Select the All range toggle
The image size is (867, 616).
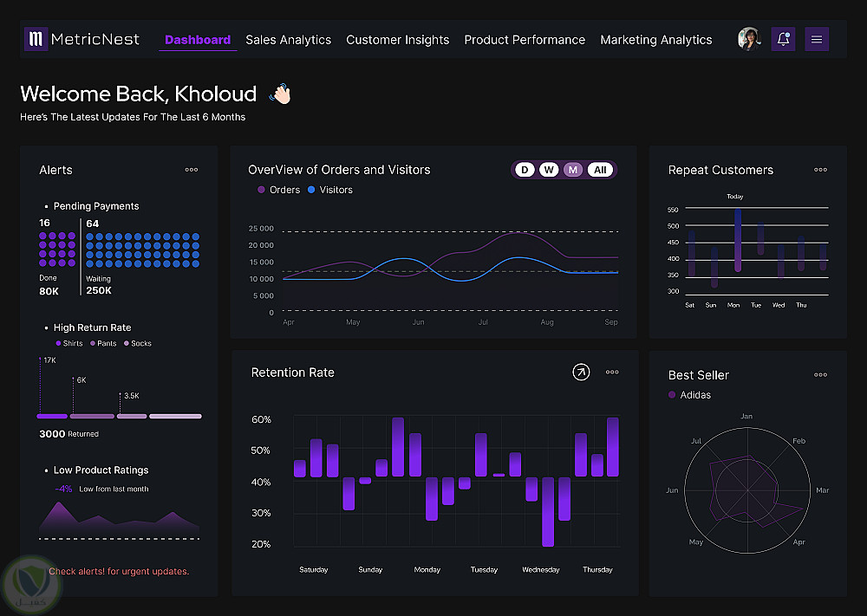coord(600,170)
